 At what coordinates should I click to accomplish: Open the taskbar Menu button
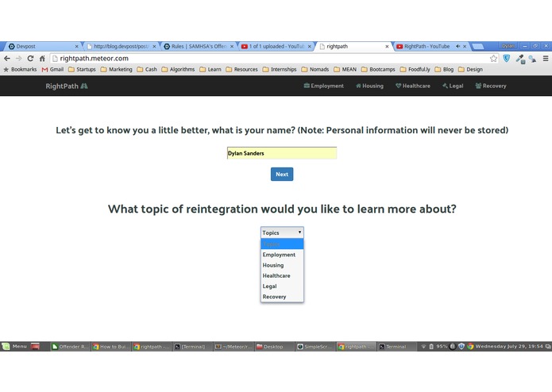pyautogui.click(x=15, y=346)
